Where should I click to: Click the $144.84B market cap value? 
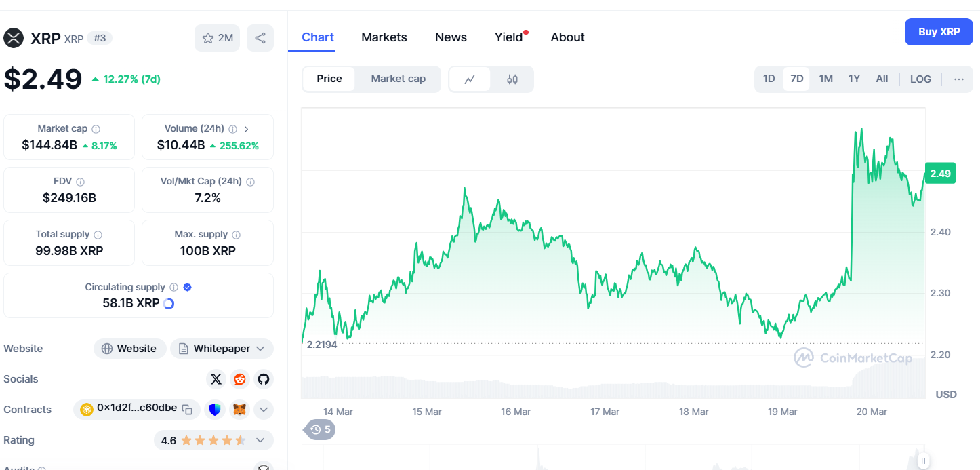click(x=50, y=145)
